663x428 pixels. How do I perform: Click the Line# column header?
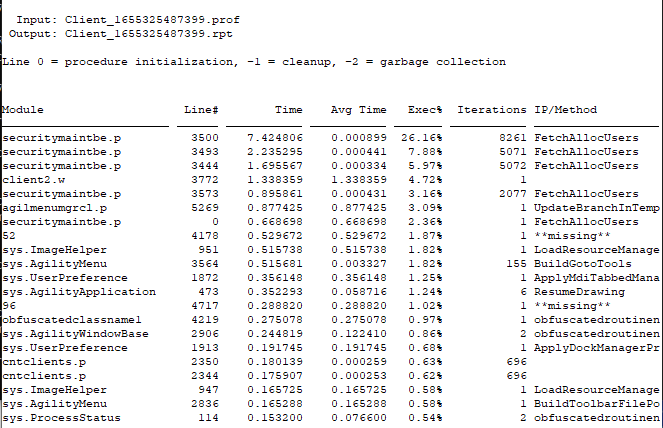tap(201, 110)
